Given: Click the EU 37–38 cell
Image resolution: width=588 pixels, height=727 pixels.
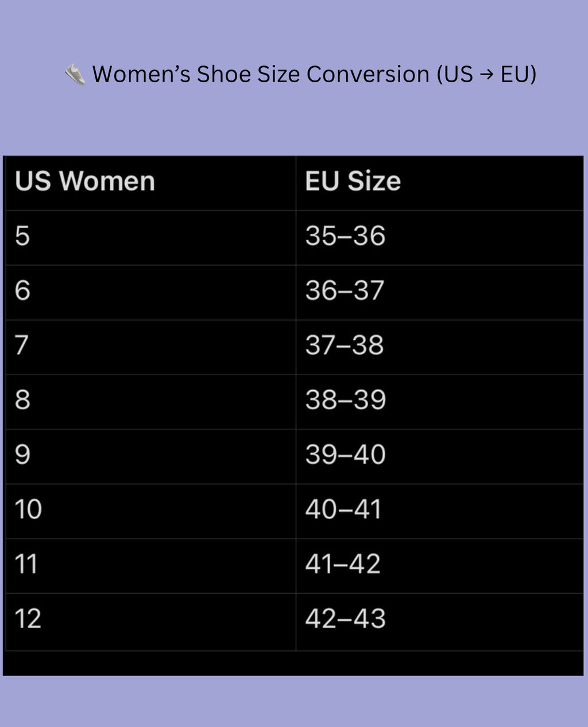Looking at the screenshot, I should coord(345,345).
